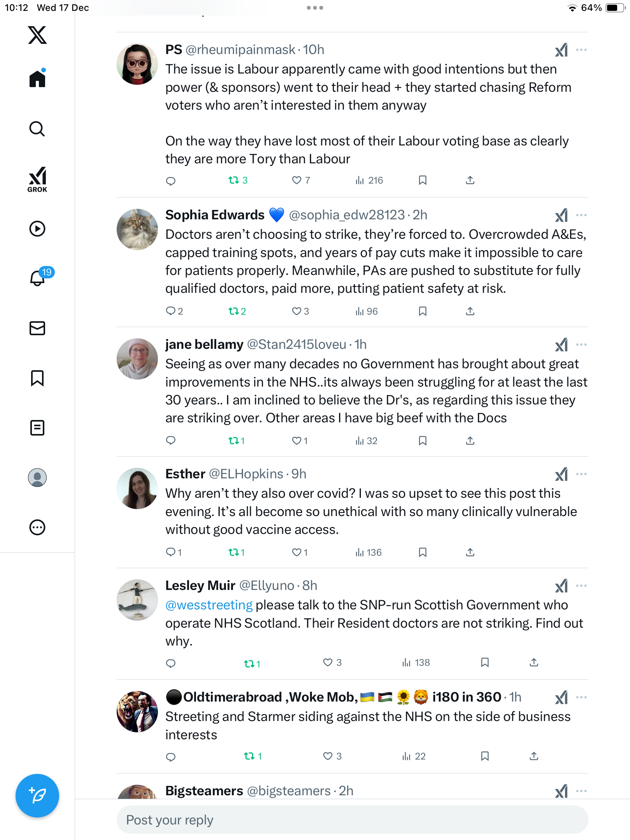
Task: Like Sophia Edwards' post
Action: pyautogui.click(x=297, y=311)
